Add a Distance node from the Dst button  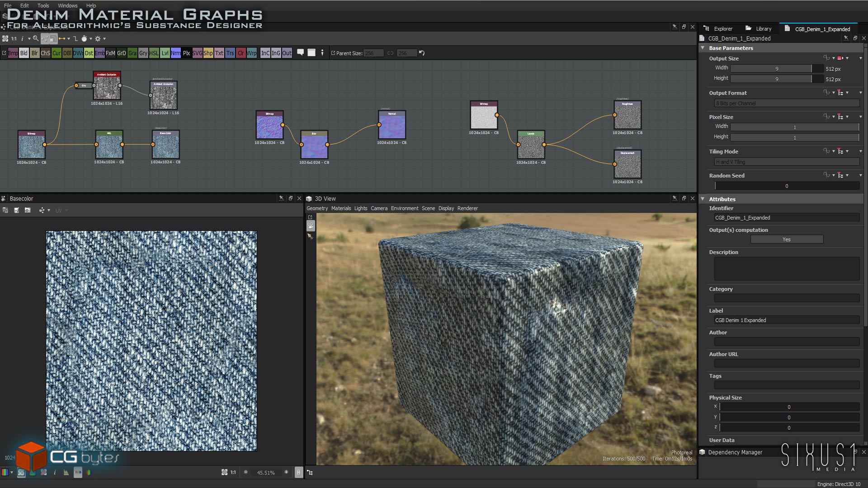[x=89, y=53]
